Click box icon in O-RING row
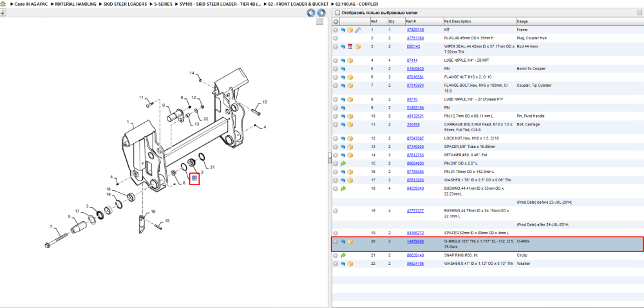644x308 pixels. (x=350, y=242)
